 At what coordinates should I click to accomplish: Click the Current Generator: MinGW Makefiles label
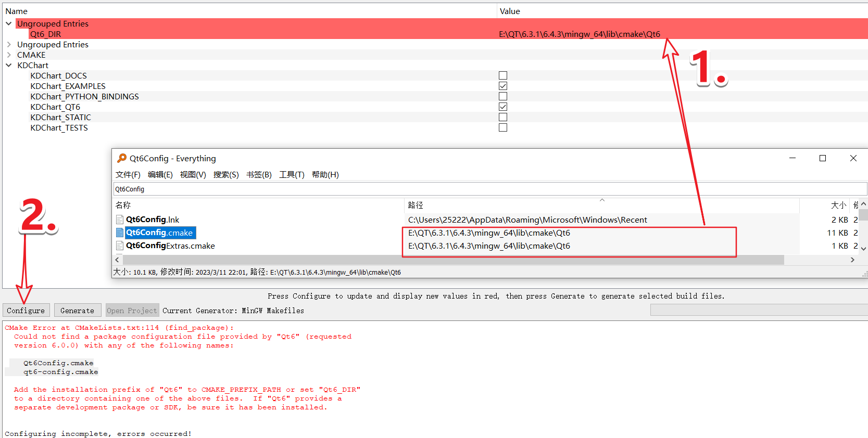click(x=233, y=311)
